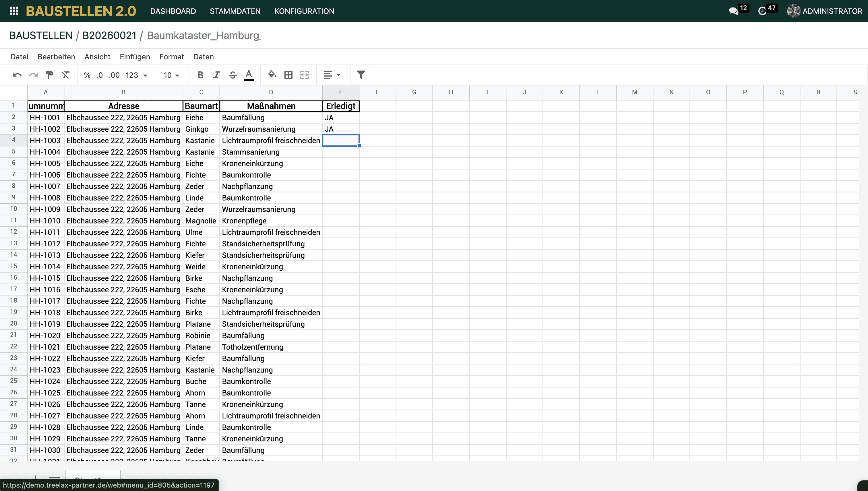Image resolution: width=868 pixels, height=491 pixels.
Task: Pick the text color underlined A
Action: (x=249, y=75)
